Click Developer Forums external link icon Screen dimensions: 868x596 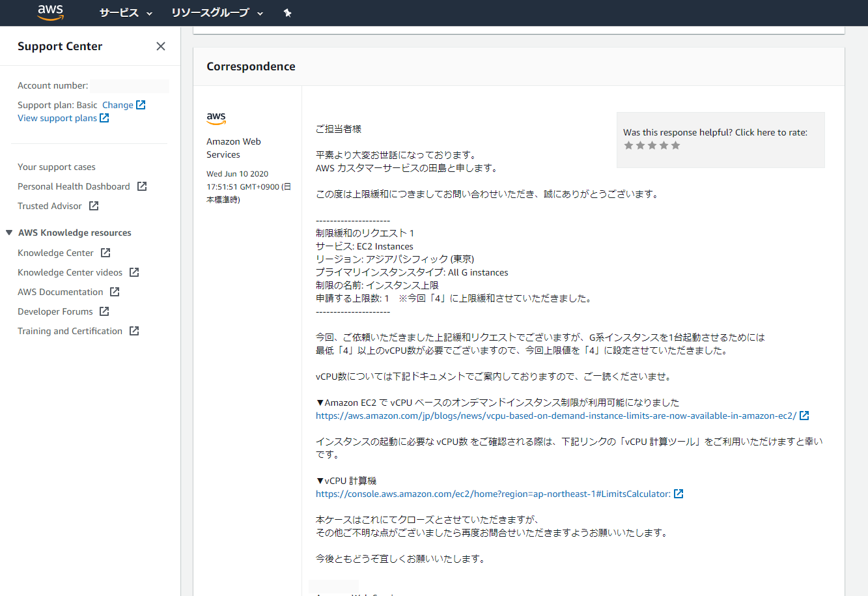pos(104,311)
